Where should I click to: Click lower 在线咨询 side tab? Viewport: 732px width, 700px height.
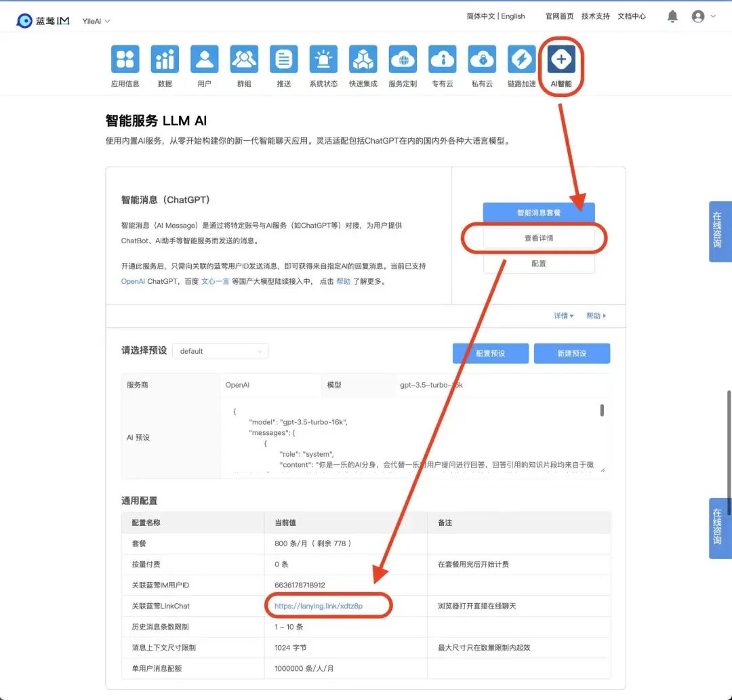click(720, 529)
